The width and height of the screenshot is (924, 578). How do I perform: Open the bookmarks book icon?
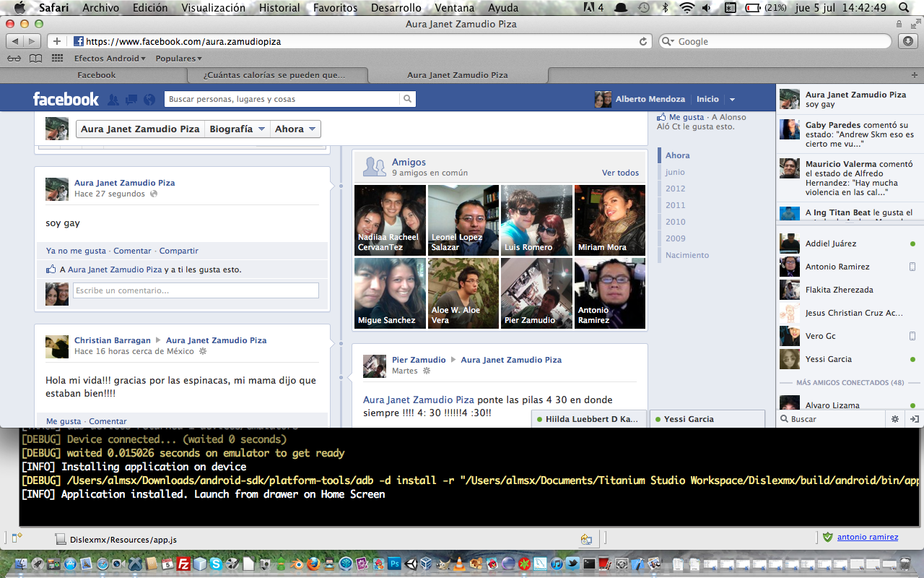[35, 59]
